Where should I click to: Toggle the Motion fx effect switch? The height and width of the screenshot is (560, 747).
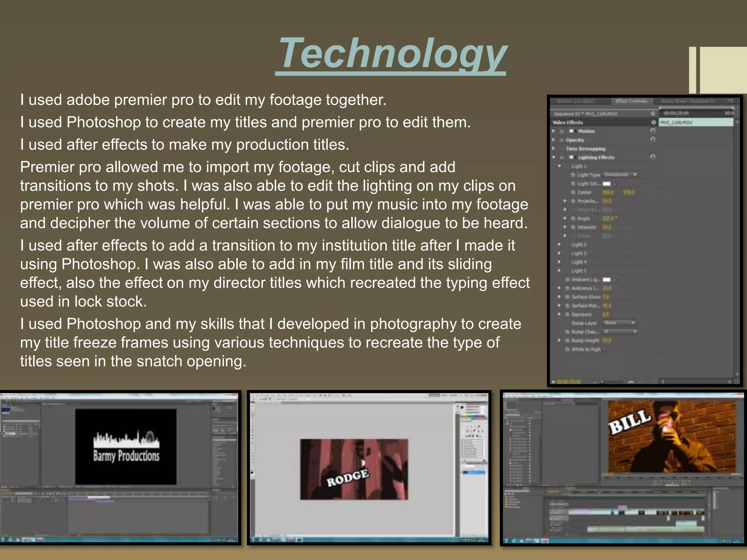click(x=562, y=131)
